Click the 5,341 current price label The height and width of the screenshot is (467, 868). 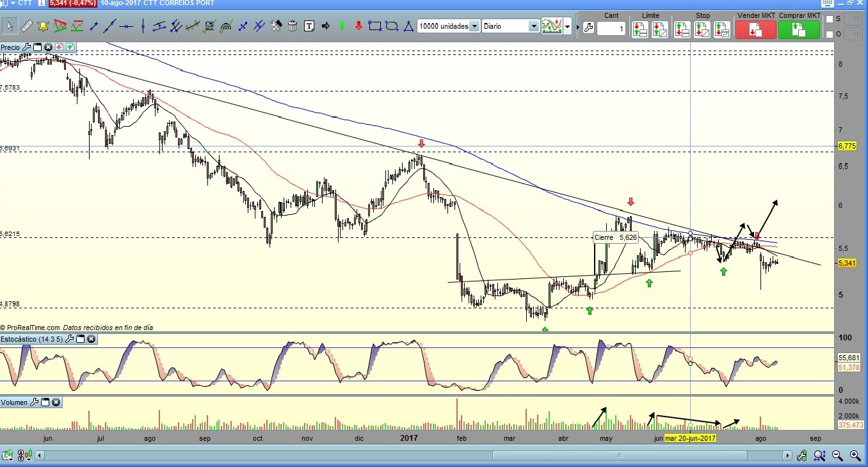tap(847, 263)
